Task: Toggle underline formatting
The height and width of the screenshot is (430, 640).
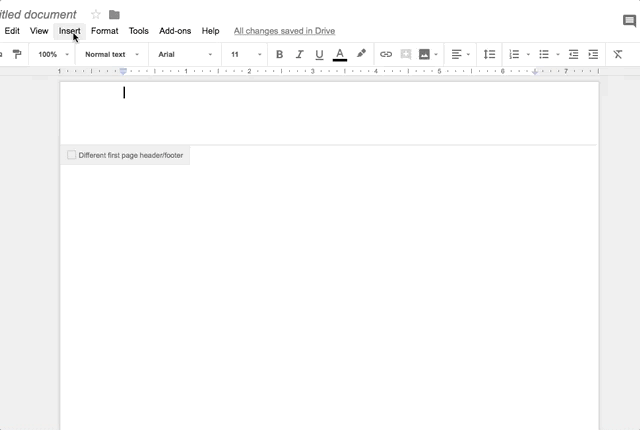Action: coord(319,55)
